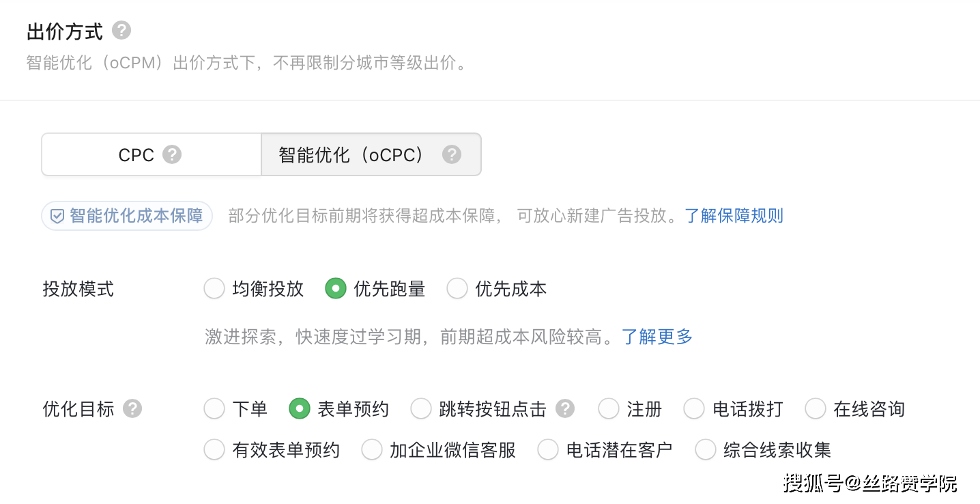
Task: Open the 了解保障规则 link
Action: (x=734, y=216)
